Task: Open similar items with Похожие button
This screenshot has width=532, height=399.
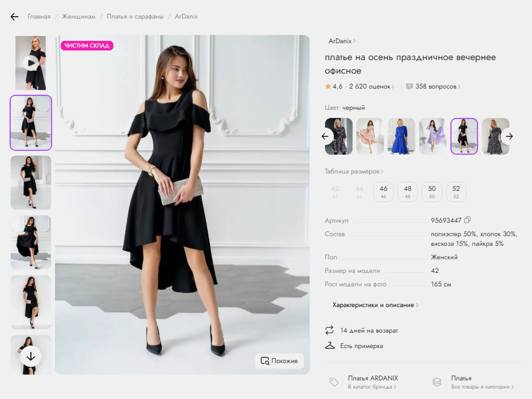Action: 279,361
